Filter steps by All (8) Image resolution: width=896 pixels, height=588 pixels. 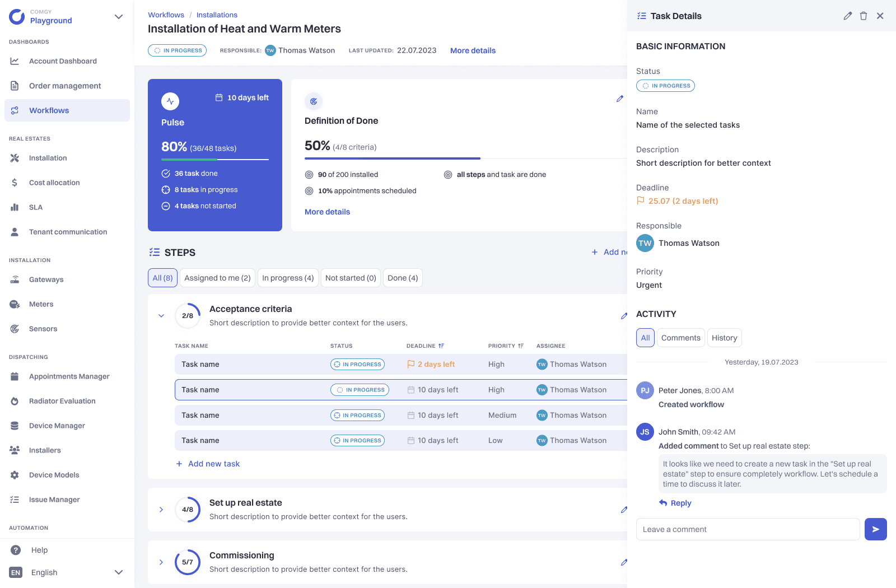click(162, 278)
